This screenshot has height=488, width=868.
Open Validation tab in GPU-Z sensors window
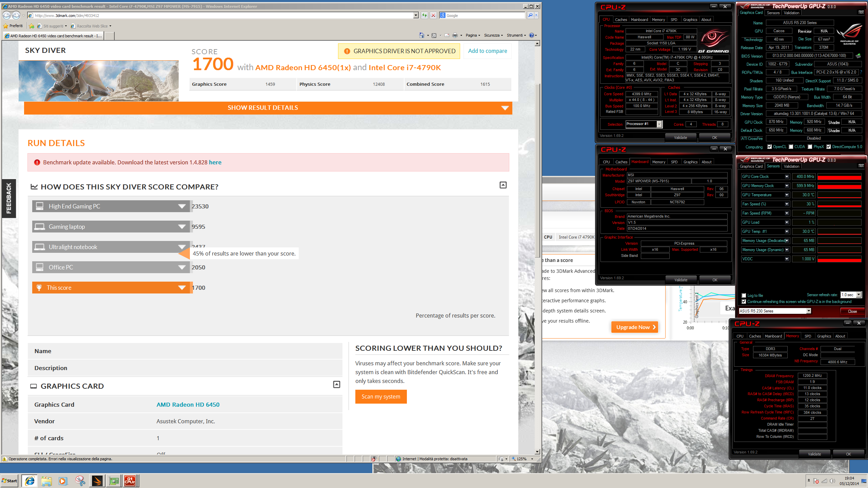click(791, 166)
